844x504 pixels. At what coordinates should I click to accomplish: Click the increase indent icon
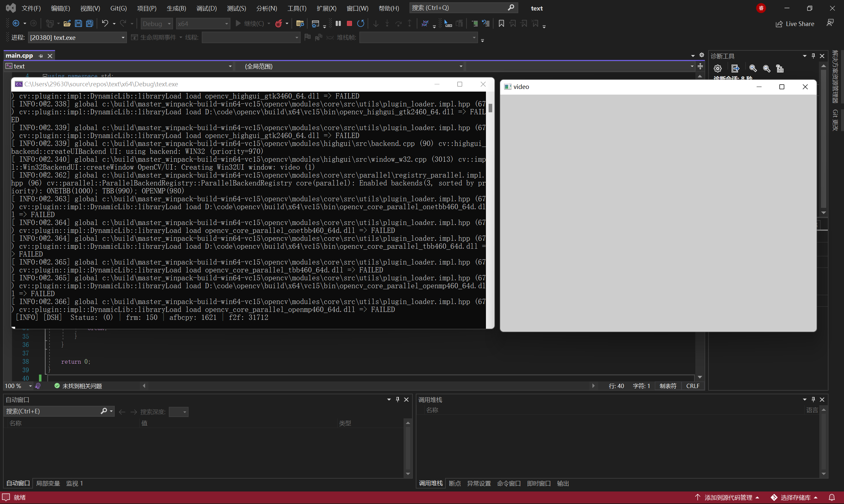[x=474, y=23]
